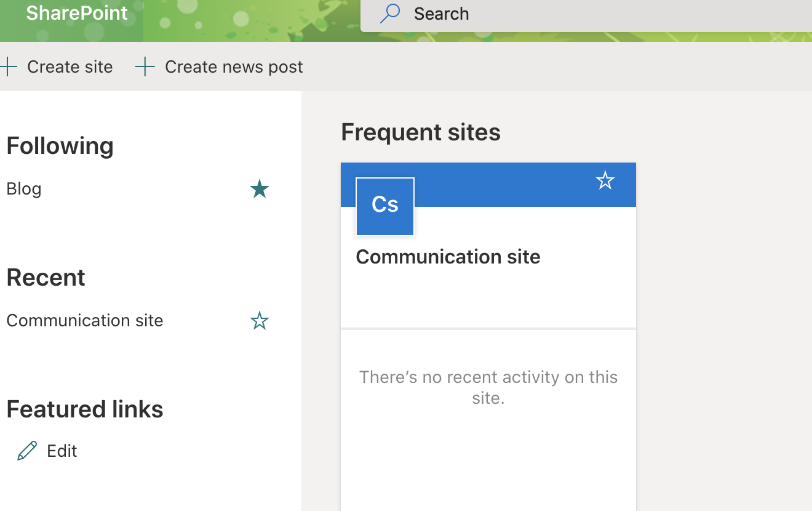
Task: Click the pencil icon under Featured links
Action: click(27, 451)
